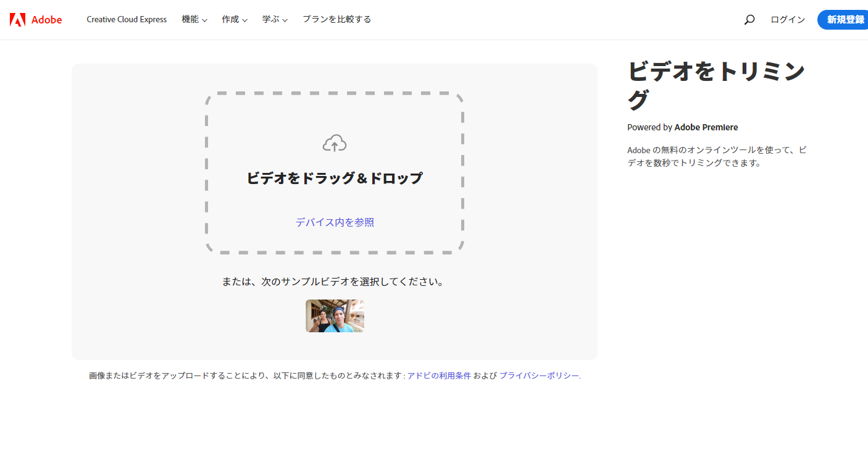
Task: Open Creative Cloud Express link
Action: pyautogui.click(x=127, y=20)
